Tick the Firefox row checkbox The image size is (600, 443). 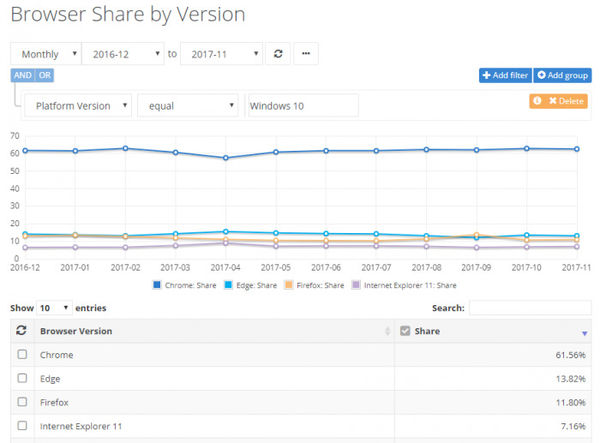(x=22, y=403)
